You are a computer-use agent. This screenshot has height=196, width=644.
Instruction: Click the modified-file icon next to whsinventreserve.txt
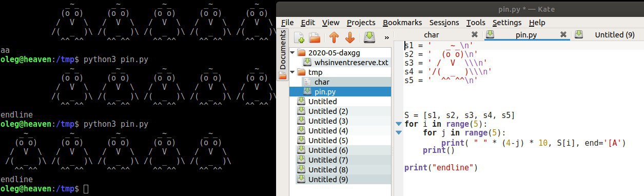[307, 63]
